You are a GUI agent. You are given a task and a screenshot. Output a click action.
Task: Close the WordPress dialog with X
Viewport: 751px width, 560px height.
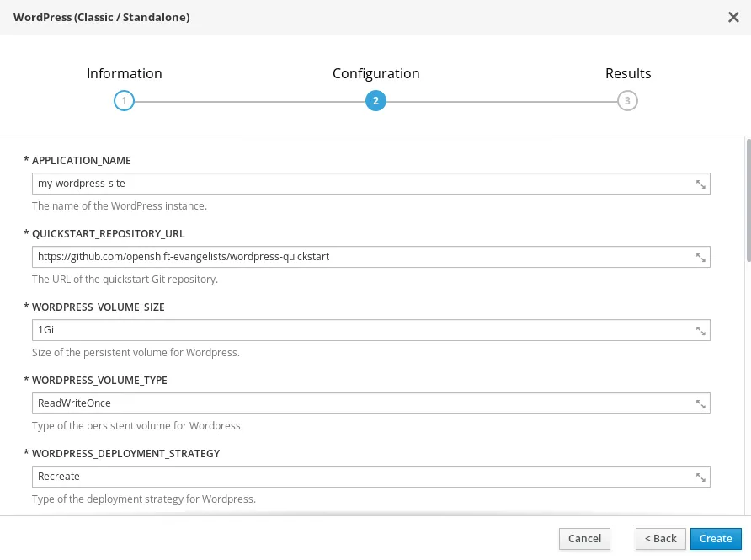coord(732,18)
